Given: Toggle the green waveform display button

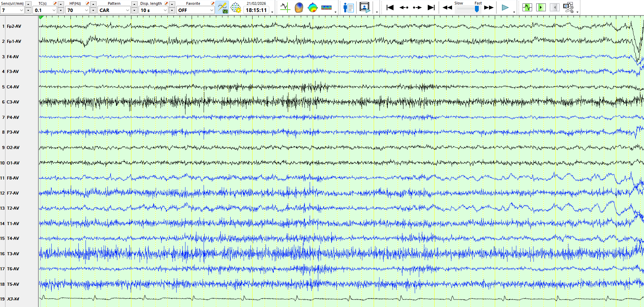Looking at the screenshot, I should click(x=527, y=8).
